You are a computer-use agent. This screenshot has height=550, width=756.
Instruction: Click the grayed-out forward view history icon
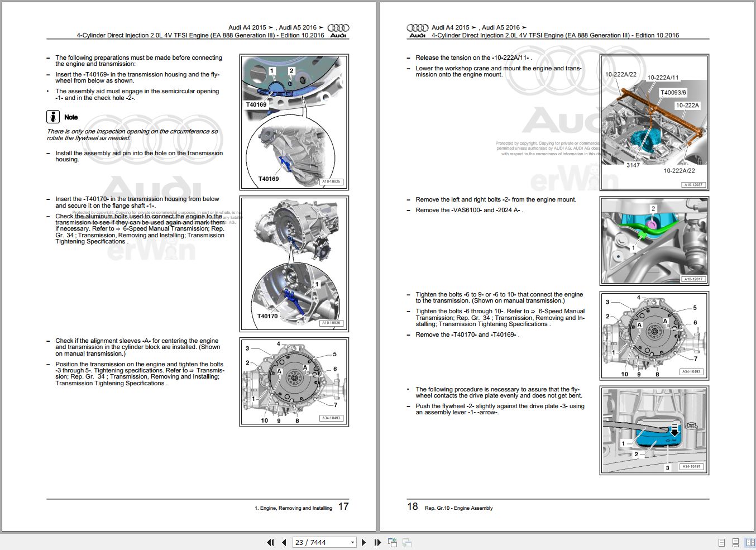pos(407,542)
